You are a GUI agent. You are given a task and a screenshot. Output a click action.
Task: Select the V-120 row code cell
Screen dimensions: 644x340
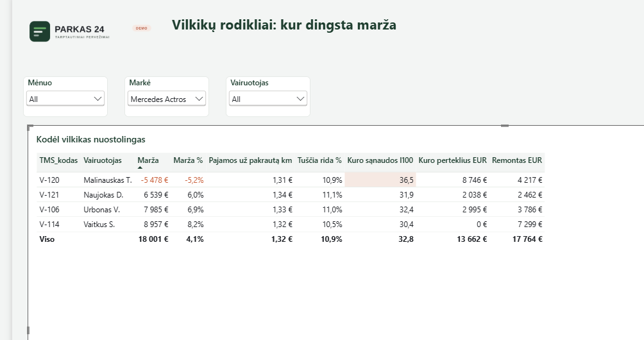[49, 180]
